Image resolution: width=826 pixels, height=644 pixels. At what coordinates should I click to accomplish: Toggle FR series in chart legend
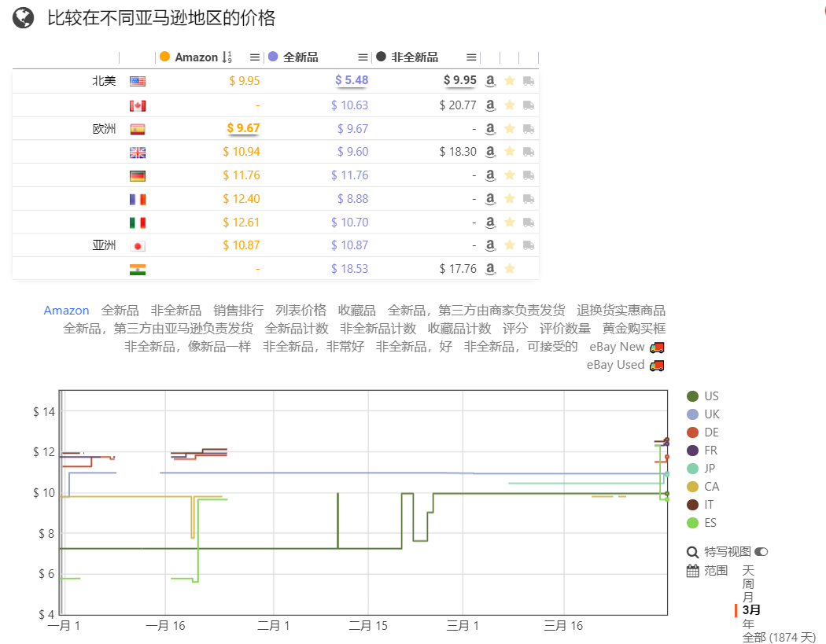(702, 451)
